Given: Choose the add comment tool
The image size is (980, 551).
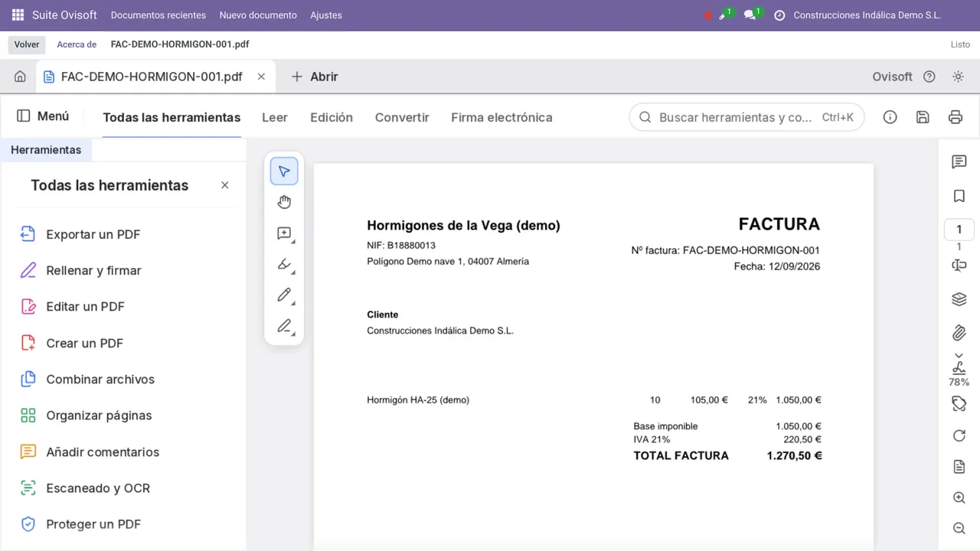Looking at the screenshot, I should pos(284,233).
